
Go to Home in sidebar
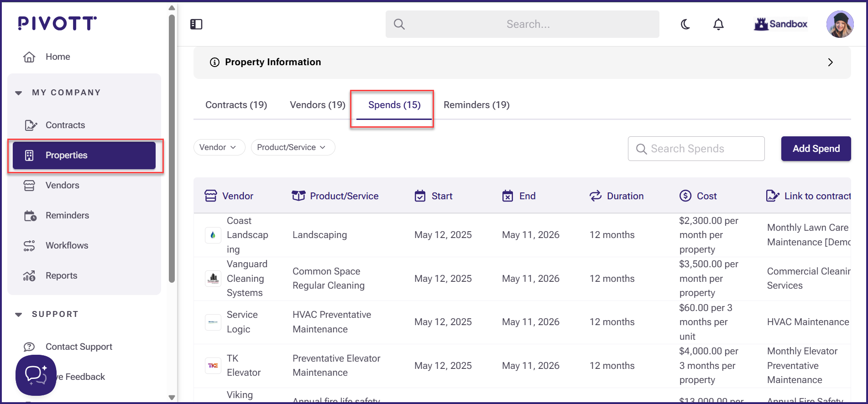(x=58, y=57)
